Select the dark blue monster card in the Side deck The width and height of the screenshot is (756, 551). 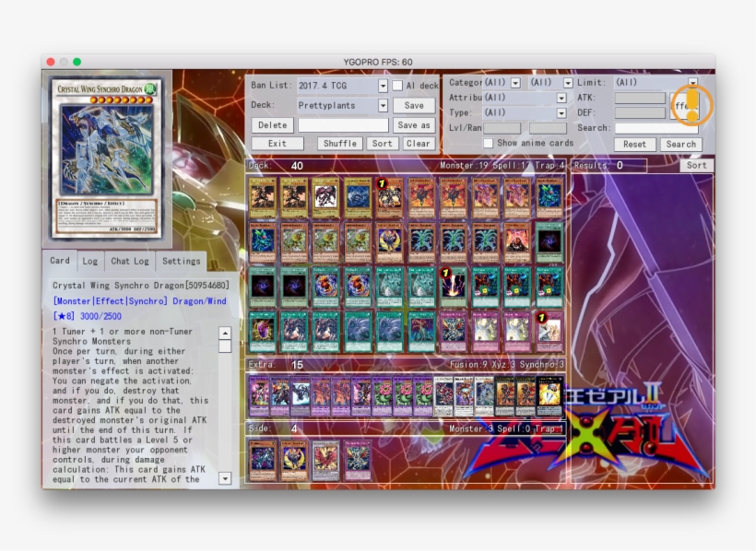coord(262,460)
